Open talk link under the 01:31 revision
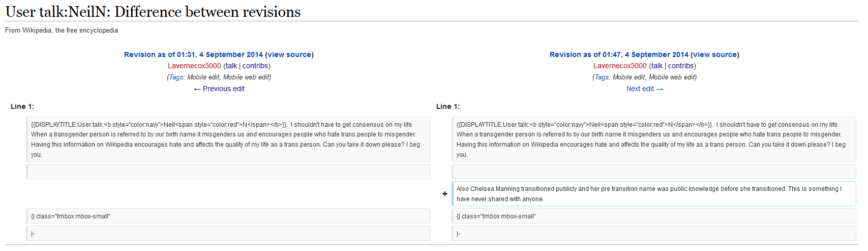This screenshot has width=868, height=251. point(231,66)
